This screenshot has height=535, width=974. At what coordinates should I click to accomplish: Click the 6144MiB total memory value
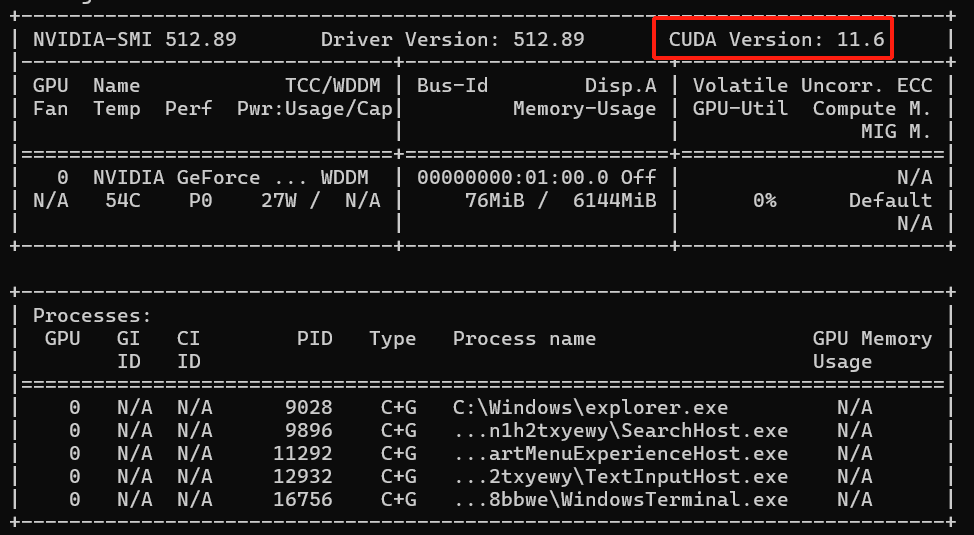(614, 201)
